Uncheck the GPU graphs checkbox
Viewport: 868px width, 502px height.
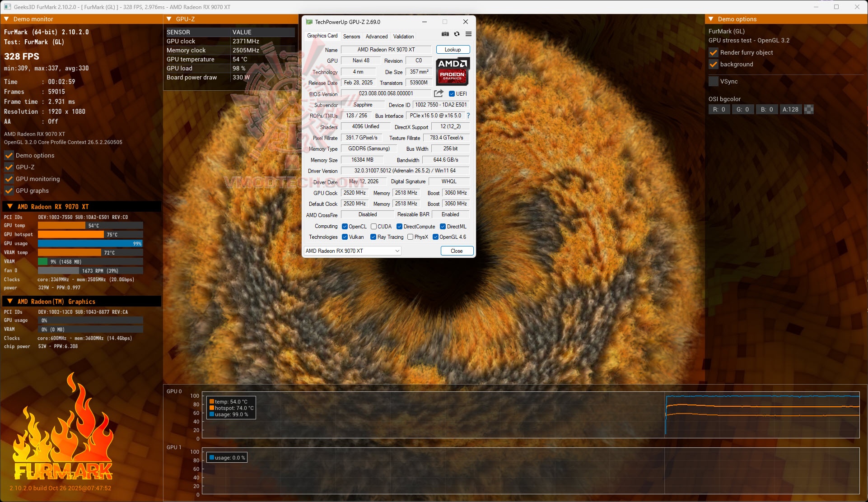tap(9, 191)
